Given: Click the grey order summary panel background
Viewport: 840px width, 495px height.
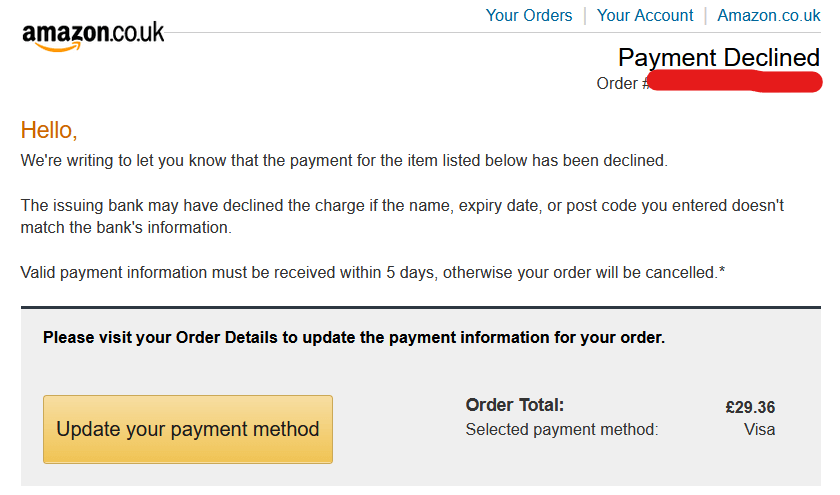Looking at the screenshot, I should click(400, 470).
